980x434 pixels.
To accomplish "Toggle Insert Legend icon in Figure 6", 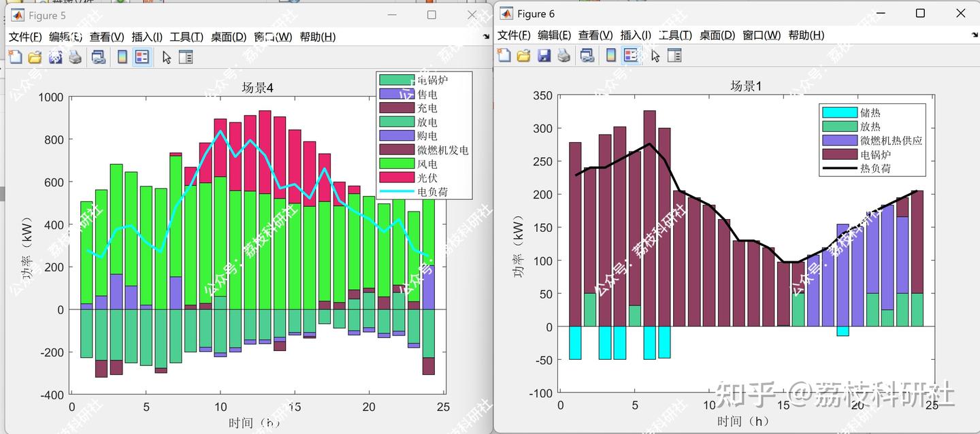I will [630, 56].
